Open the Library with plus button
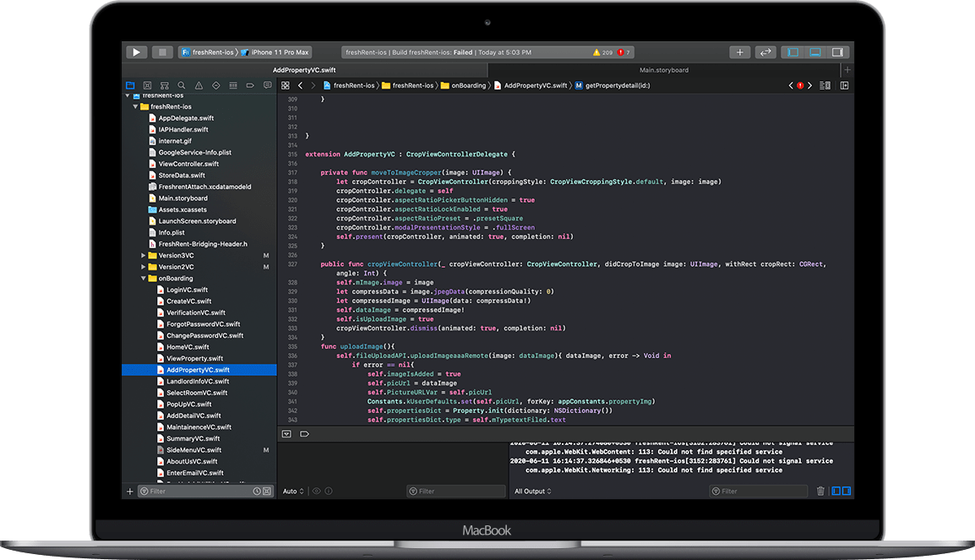 click(x=740, y=52)
